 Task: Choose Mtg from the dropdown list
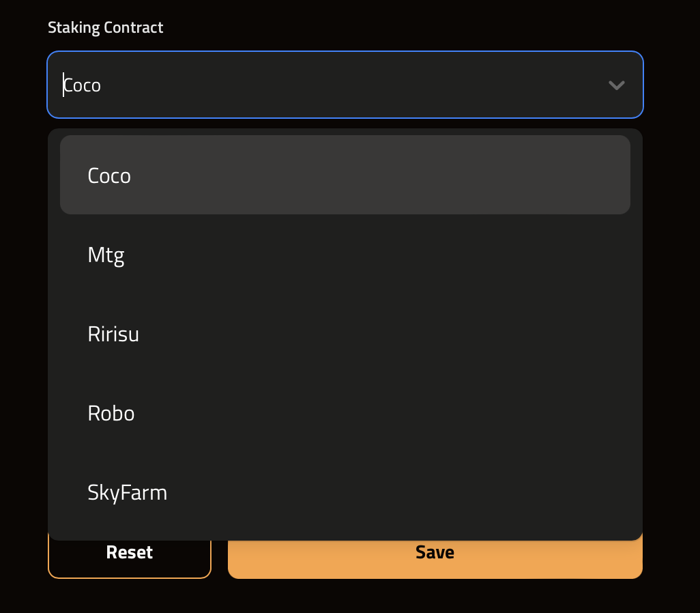coord(345,255)
